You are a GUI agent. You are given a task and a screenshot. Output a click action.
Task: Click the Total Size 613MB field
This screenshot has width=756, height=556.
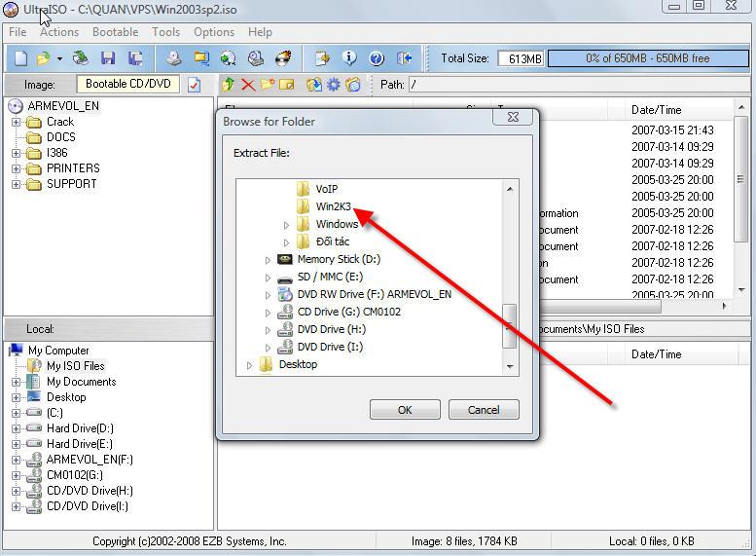pos(521,58)
